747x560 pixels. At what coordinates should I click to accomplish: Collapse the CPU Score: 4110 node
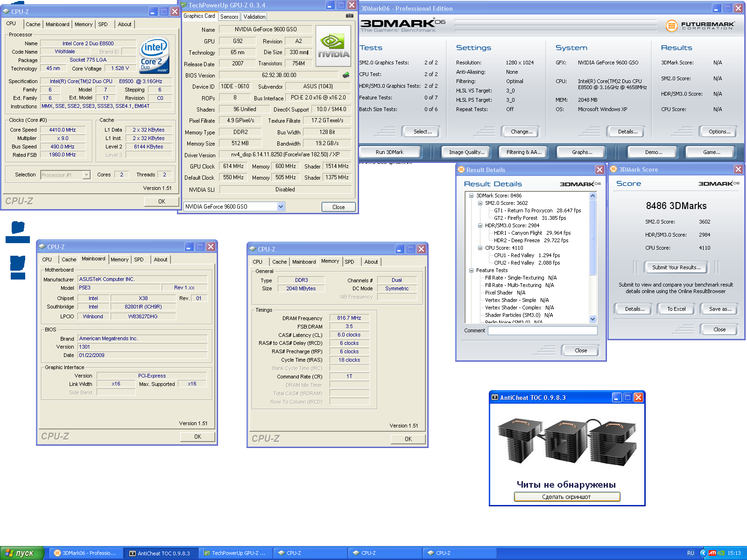click(x=480, y=248)
